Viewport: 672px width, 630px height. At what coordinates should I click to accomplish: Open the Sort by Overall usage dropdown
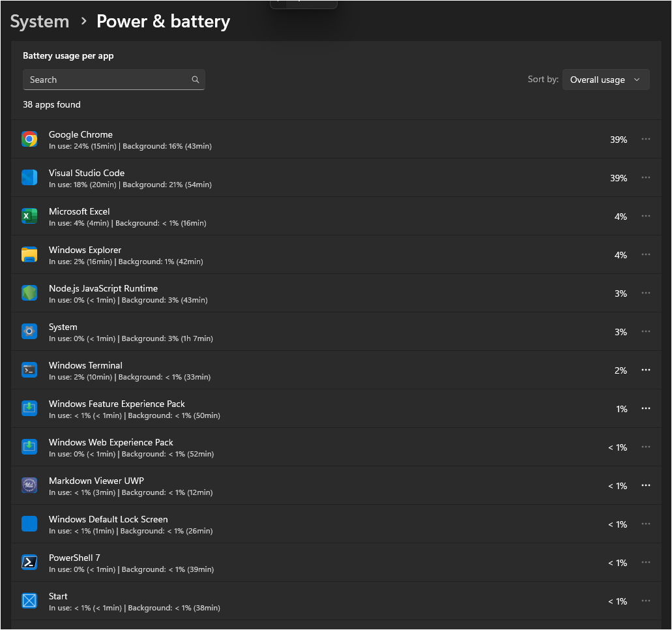click(x=606, y=80)
